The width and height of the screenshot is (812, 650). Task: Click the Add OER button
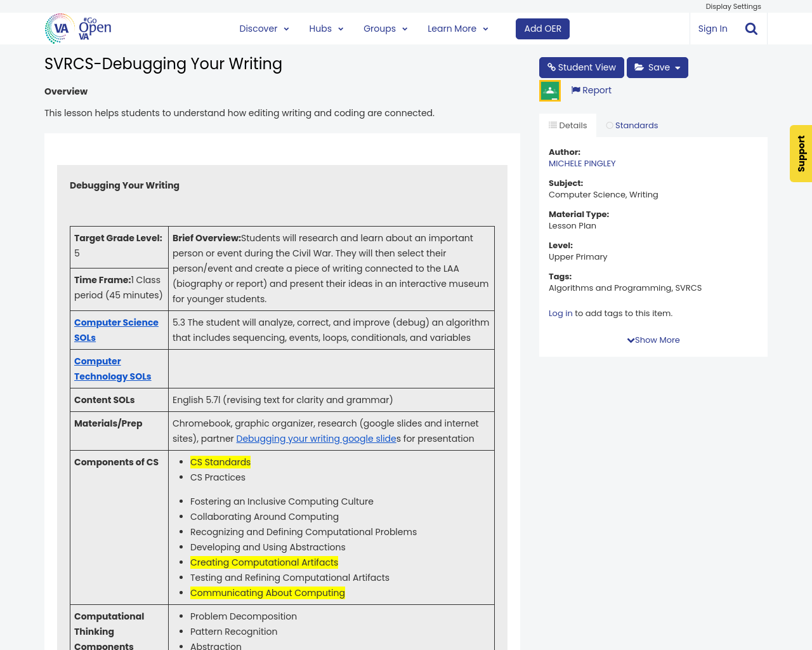pos(542,28)
